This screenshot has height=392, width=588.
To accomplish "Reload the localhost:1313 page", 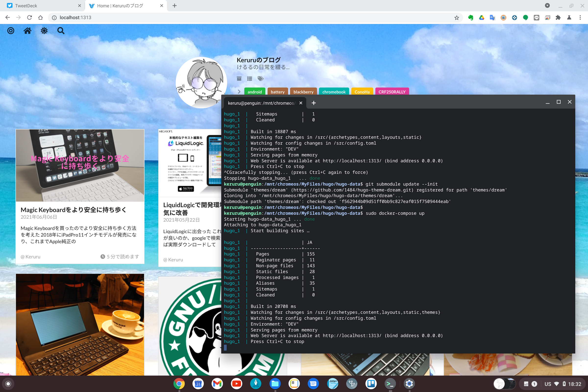I will (x=29, y=17).
